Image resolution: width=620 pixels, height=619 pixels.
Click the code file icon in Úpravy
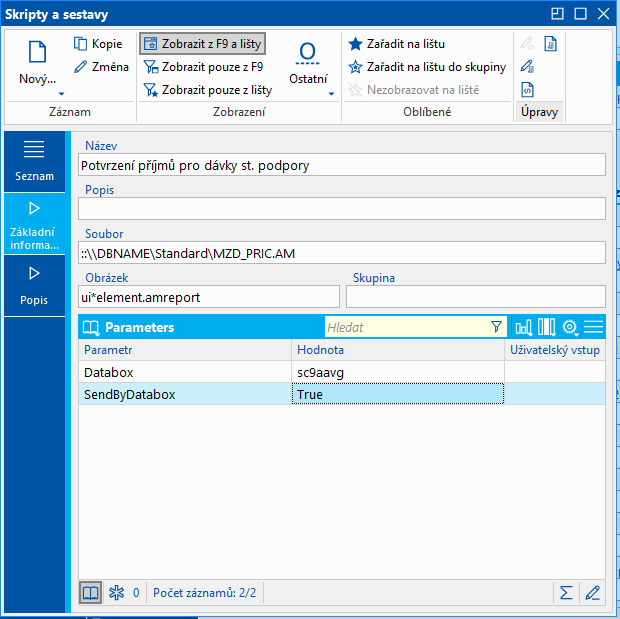[527, 90]
